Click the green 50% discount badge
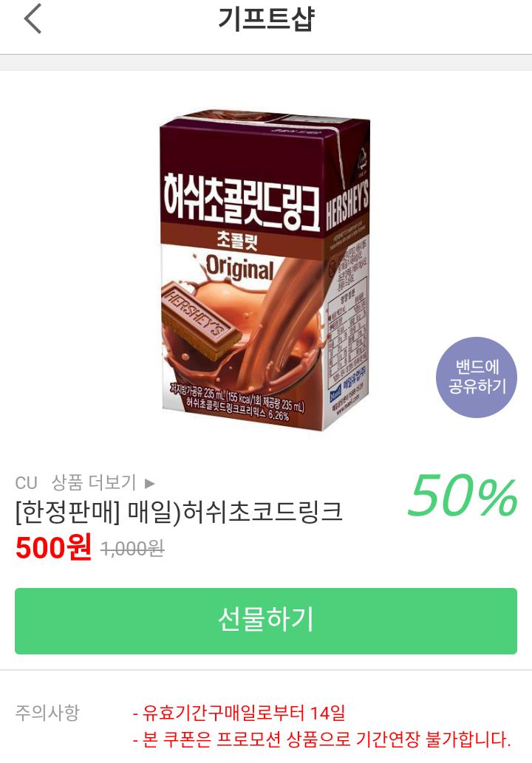The image size is (532, 763). point(463,496)
